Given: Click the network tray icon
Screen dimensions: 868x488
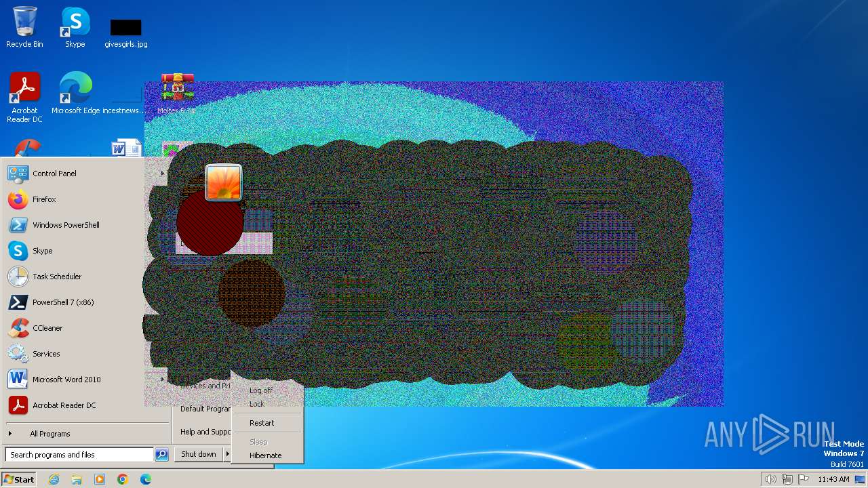Looking at the screenshot, I should 787,479.
